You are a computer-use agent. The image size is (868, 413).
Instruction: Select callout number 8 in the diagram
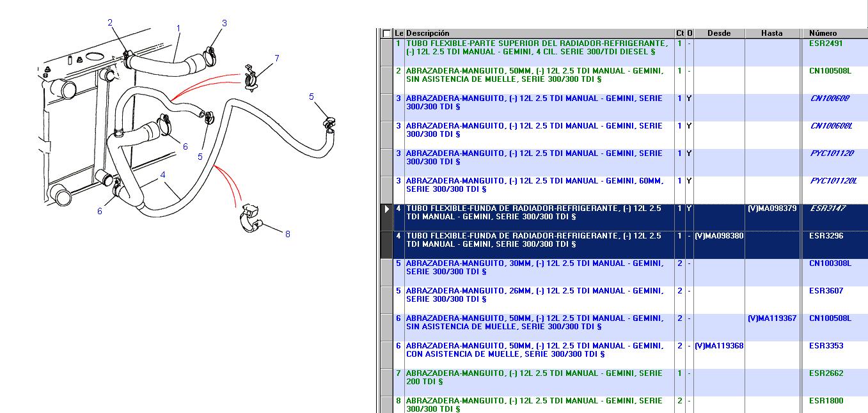point(287,234)
